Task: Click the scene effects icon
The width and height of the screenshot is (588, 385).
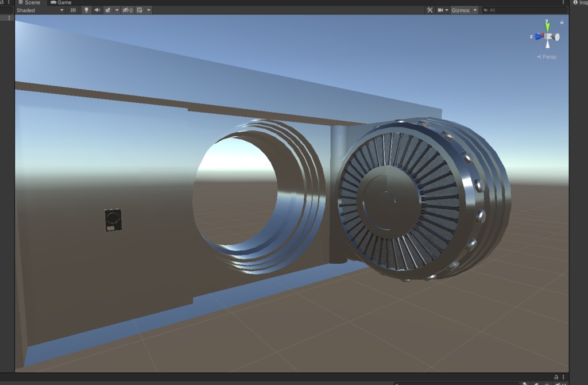Action: pos(108,10)
